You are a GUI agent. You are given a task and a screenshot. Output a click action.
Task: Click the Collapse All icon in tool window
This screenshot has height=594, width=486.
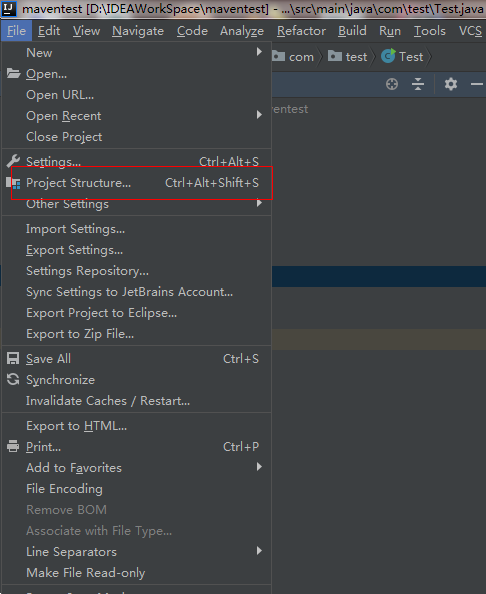click(418, 84)
